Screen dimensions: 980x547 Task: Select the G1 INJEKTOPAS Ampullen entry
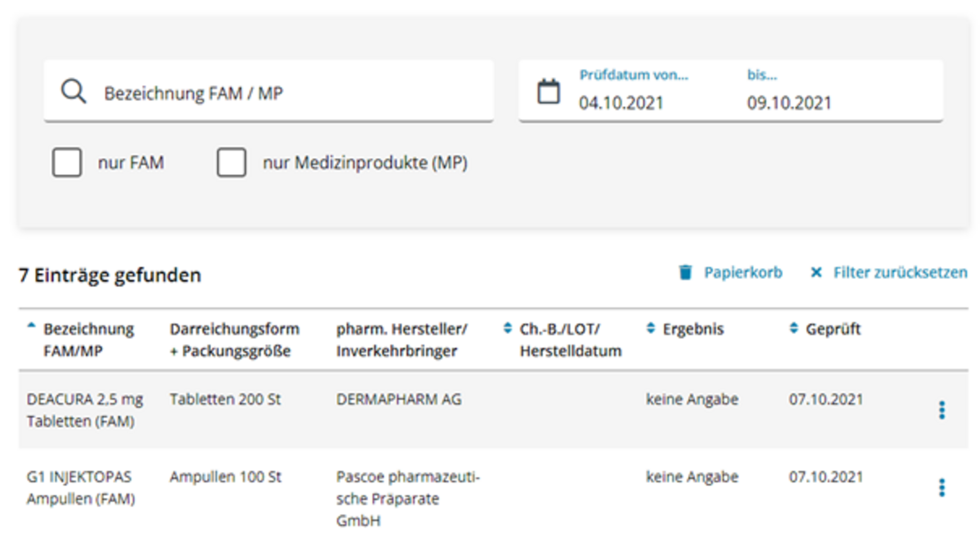pos(81,488)
